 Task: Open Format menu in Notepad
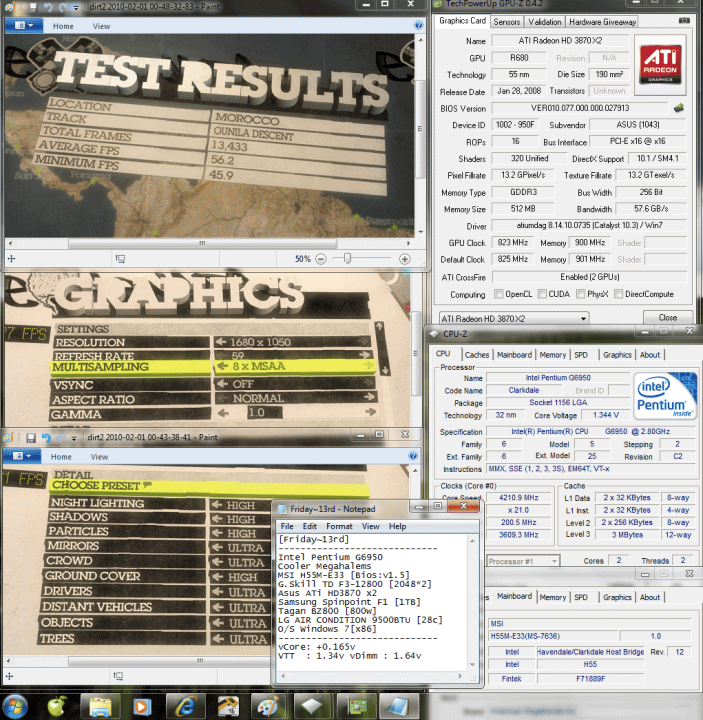[x=339, y=526]
